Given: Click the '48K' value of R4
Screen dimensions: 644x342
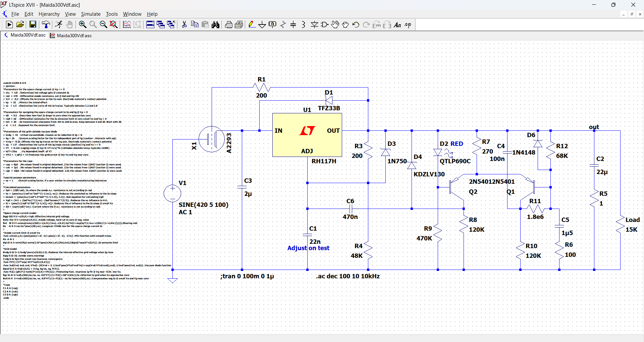Looking at the screenshot, I should point(357,256).
